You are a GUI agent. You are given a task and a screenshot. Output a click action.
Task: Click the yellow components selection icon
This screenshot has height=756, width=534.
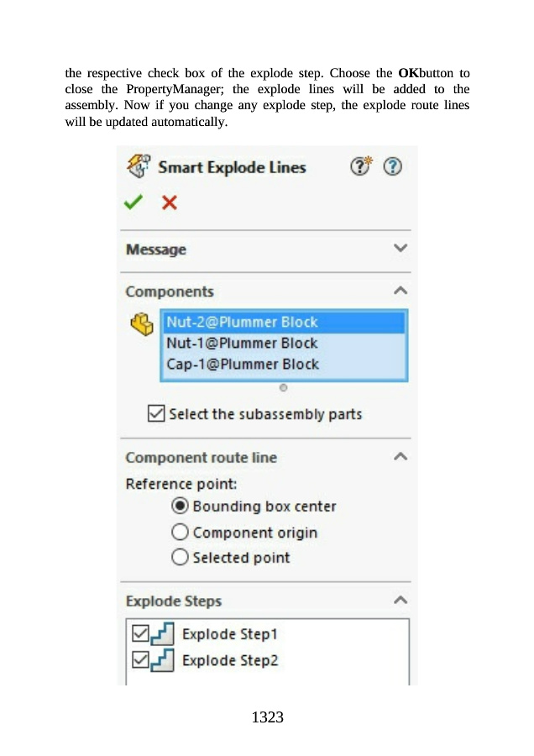[142, 323]
